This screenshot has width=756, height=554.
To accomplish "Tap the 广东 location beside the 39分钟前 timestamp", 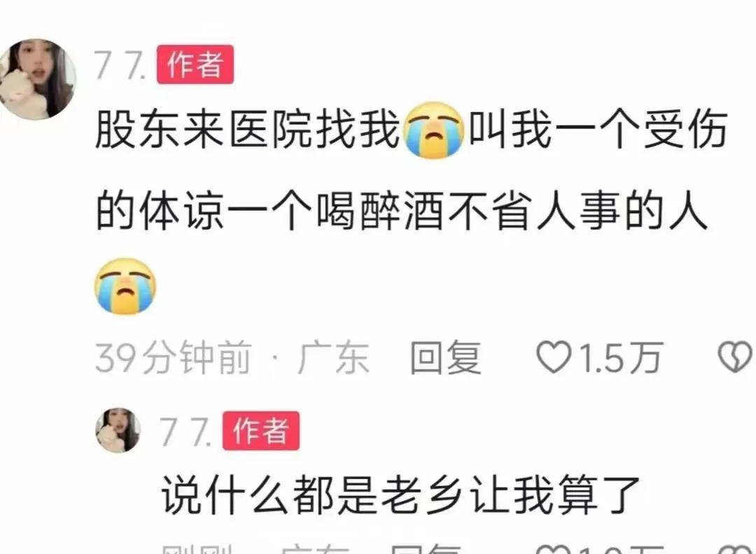I will click(334, 357).
